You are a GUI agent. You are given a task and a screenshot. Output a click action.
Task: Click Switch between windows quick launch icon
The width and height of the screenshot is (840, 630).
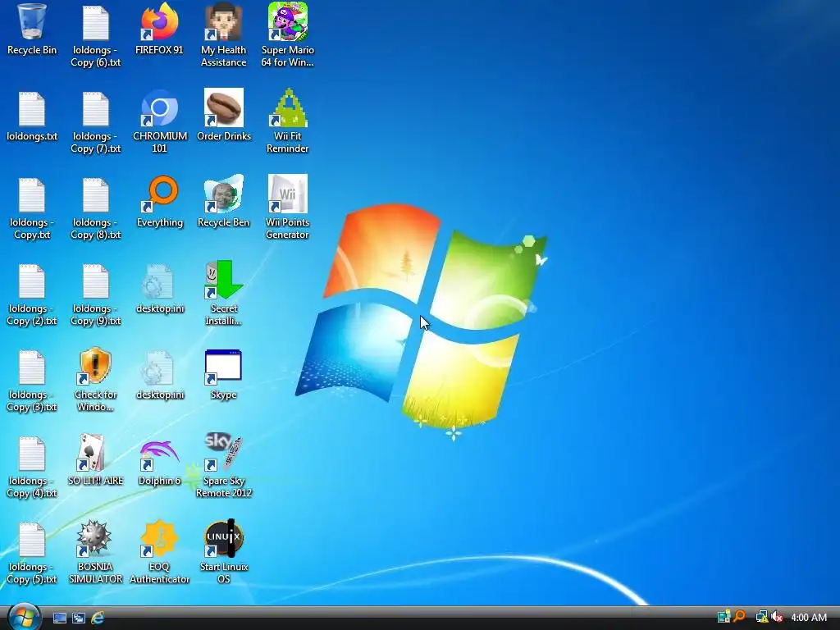[x=79, y=618]
